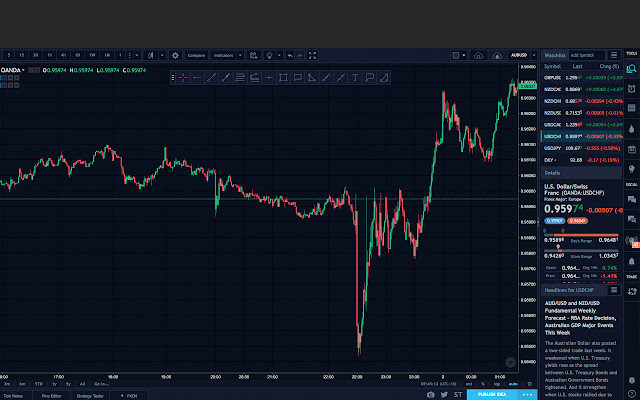The image size is (640, 400).
Task: Open AUDUSD layout name dropdown arrow
Action: tap(534, 56)
